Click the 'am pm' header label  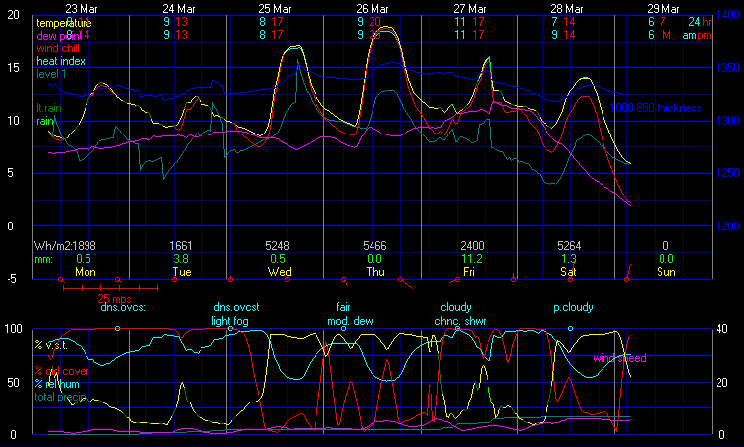(697, 36)
